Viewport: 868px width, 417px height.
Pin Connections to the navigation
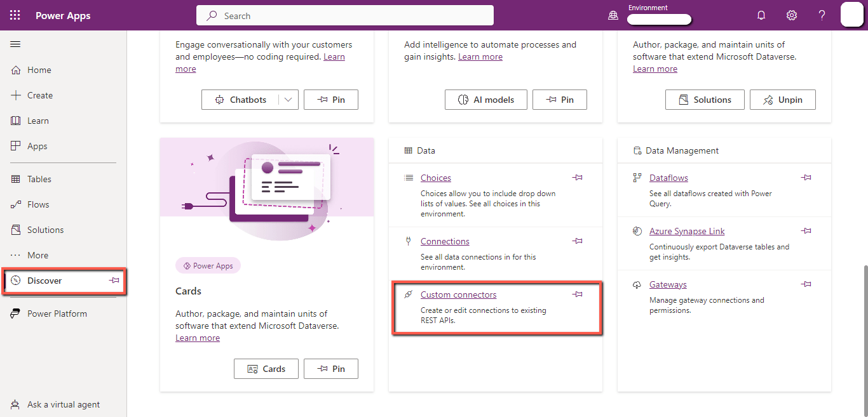coord(578,241)
